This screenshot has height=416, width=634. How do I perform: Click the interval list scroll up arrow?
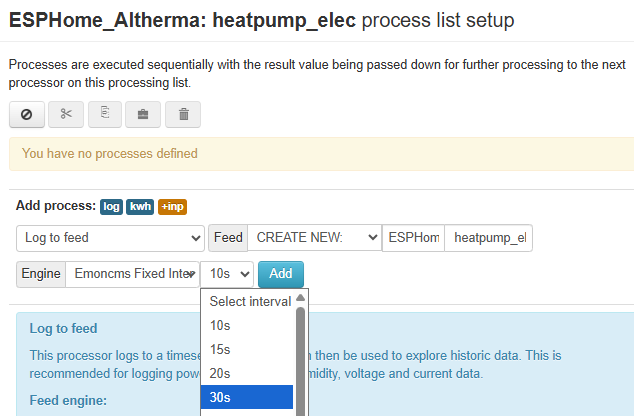(300, 298)
